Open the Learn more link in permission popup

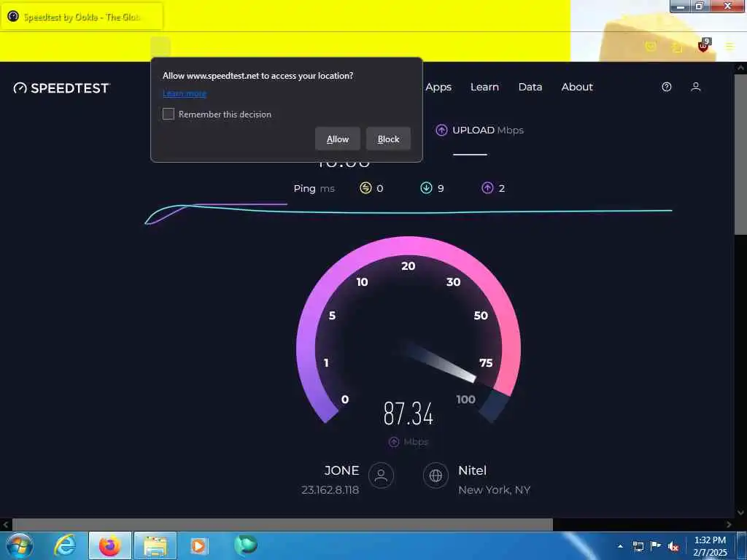pyautogui.click(x=185, y=93)
